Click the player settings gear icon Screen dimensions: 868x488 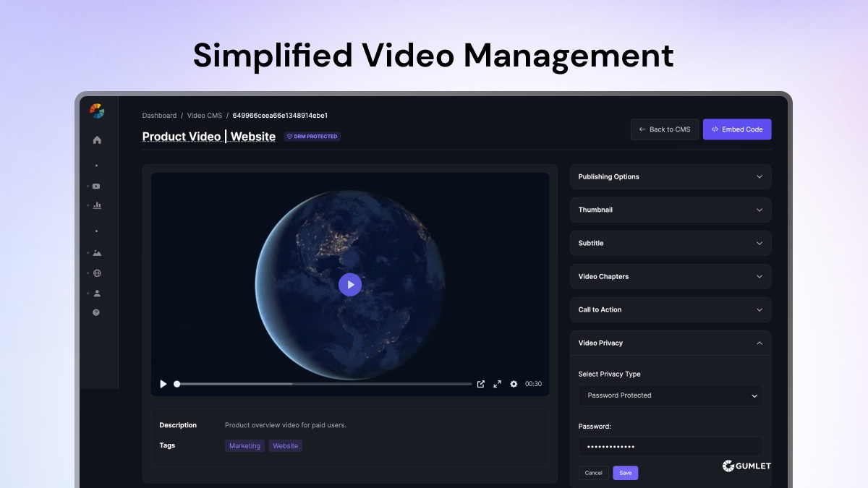[x=514, y=384]
